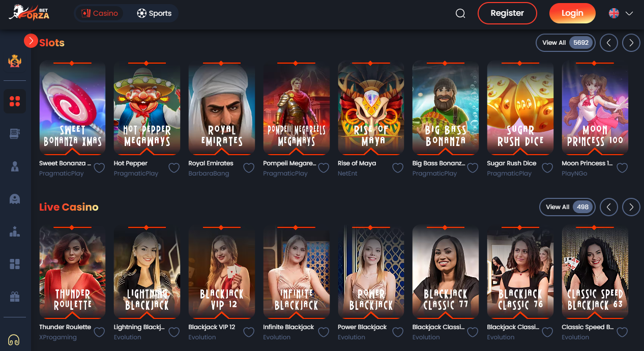644x351 pixels.
Task: Favorite Blackjack Classic 77 with heart
Action: pos(473,332)
